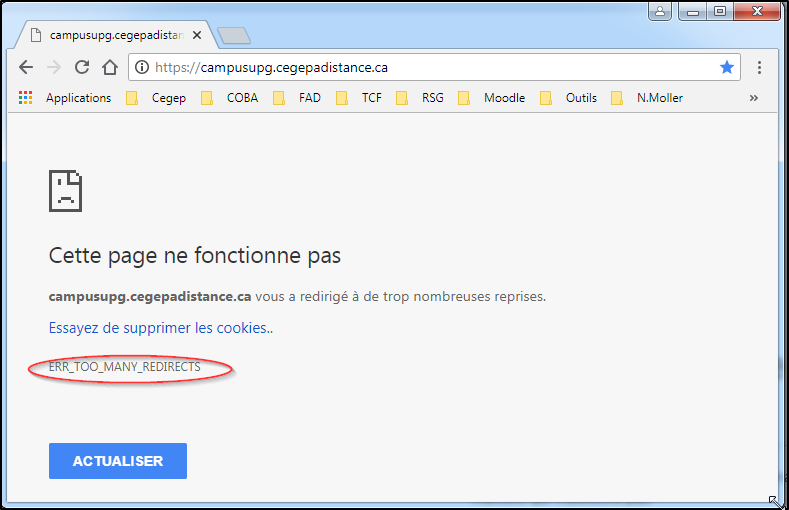Open the Moodle bookmarks folder
Screen dimensions: 789x510
click(x=492, y=98)
